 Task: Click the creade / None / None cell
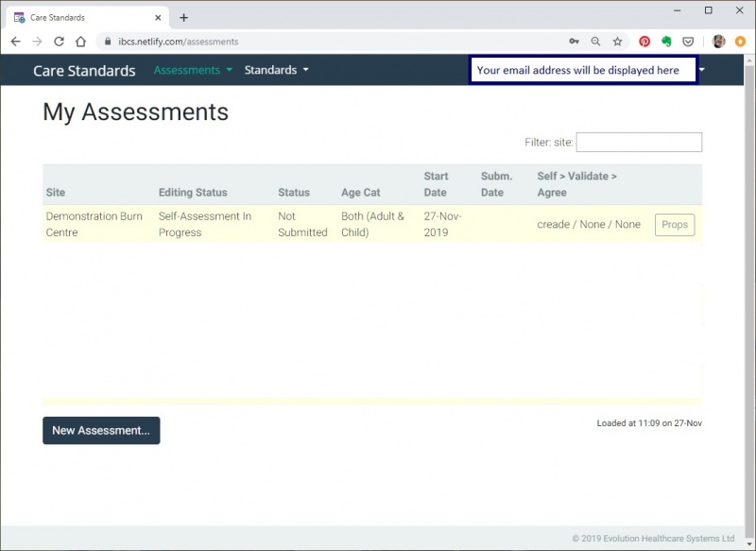(589, 225)
